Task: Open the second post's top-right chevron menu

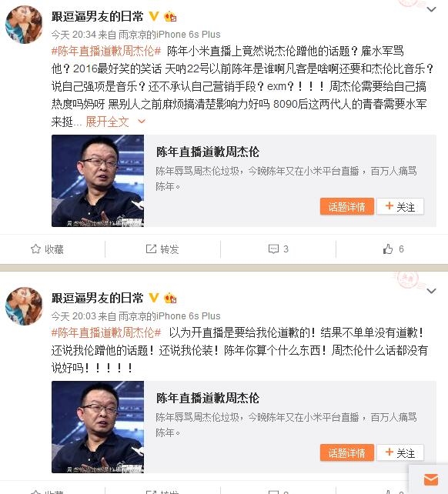Action: coord(431,291)
